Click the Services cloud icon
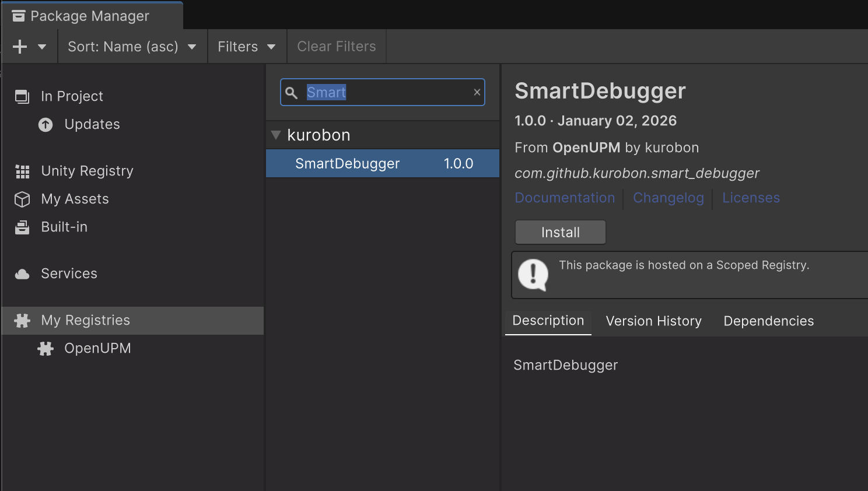Viewport: 868px width, 491px height. [x=22, y=274]
